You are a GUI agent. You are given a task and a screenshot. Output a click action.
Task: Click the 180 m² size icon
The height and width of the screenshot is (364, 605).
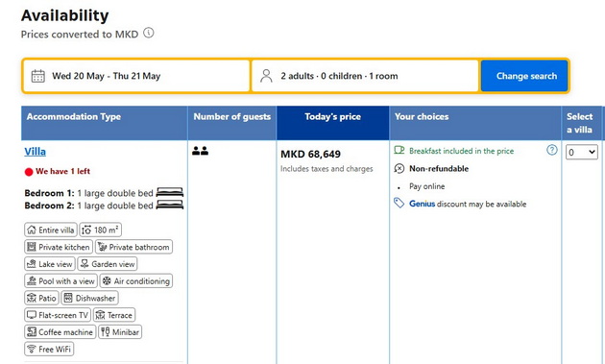point(86,231)
